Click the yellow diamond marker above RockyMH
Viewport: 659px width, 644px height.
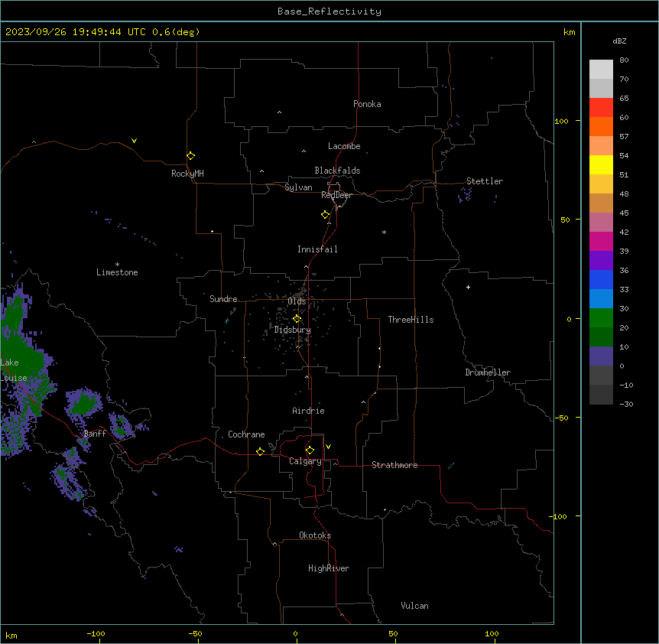(190, 156)
